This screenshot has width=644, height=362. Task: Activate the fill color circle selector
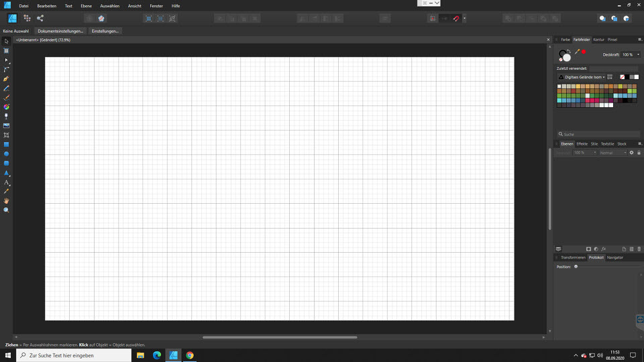[x=568, y=58]
